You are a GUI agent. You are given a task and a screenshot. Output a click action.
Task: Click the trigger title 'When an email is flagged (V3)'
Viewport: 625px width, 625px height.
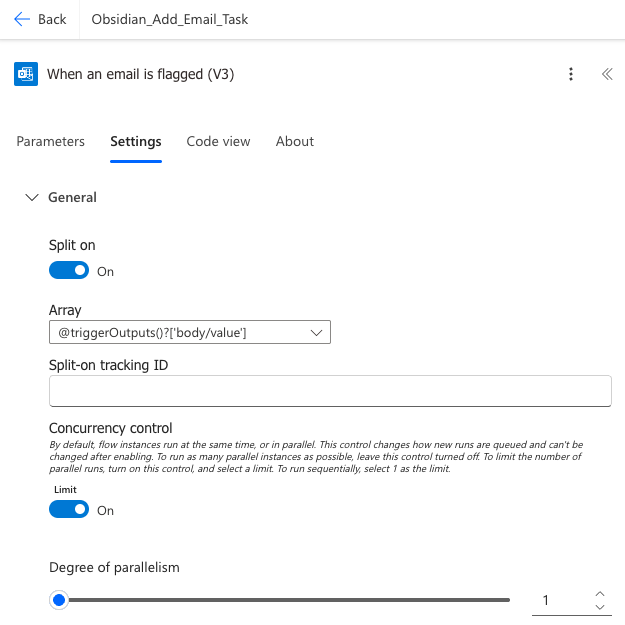[x=141, y=74]
